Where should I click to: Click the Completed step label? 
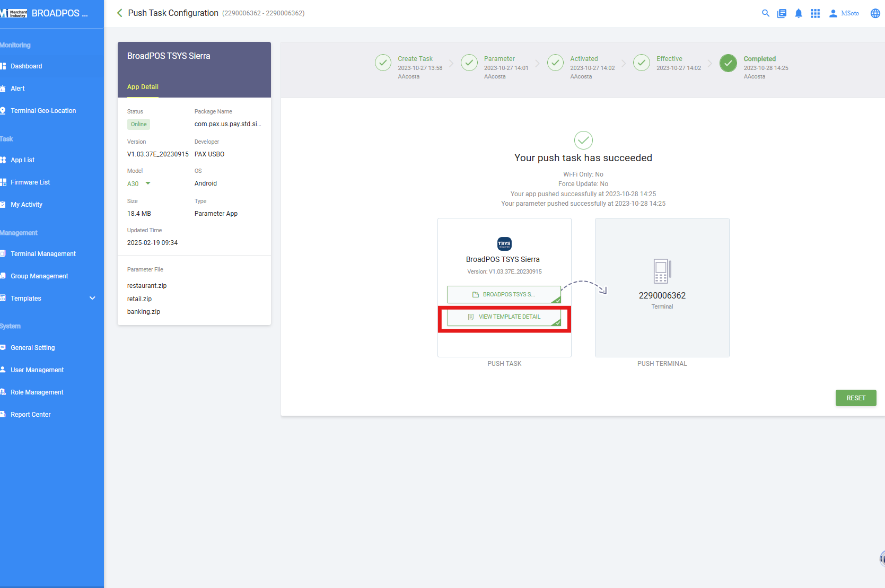click(x=759, y=59)
